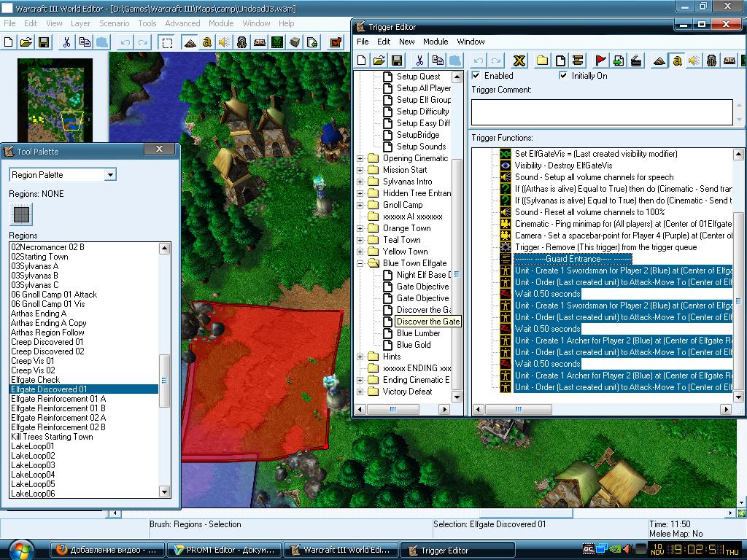Expand the Gnoll Camp trigger folder
Image resolution: width=747 pixels, height=560 pixels.
coord(360,205)
